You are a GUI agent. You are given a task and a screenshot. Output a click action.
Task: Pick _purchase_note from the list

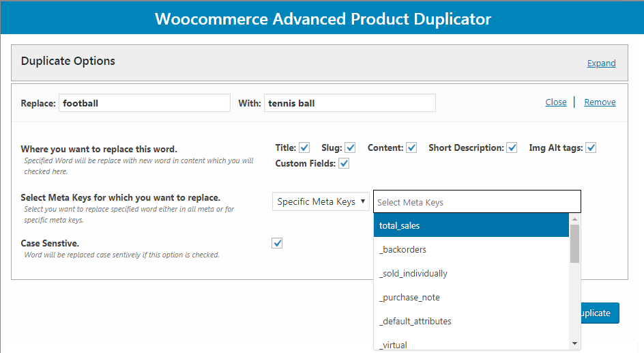pyautogui.click(x=471, y=297)
